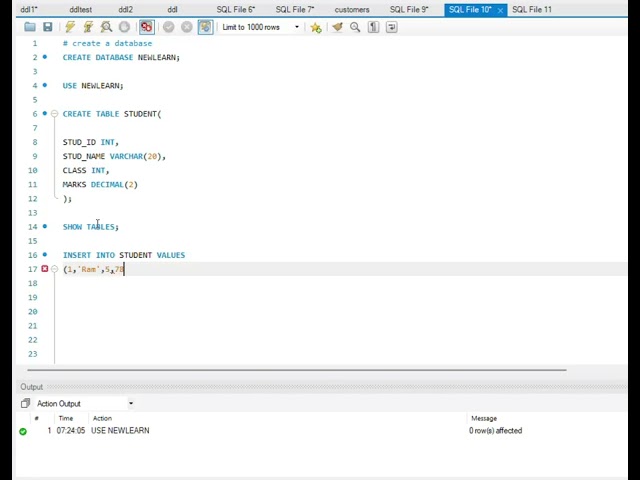Click the SHOW TABLES statement

pyautogui.click(x=91, y=227)
